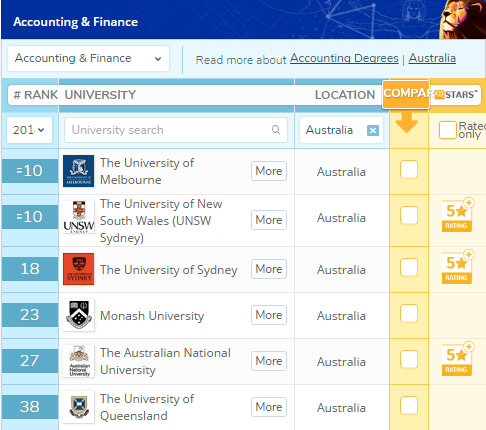The height and width of the screenshot is (430, 486).
Task: Click the orange compare down arrow
Action: tap(407, 123)
